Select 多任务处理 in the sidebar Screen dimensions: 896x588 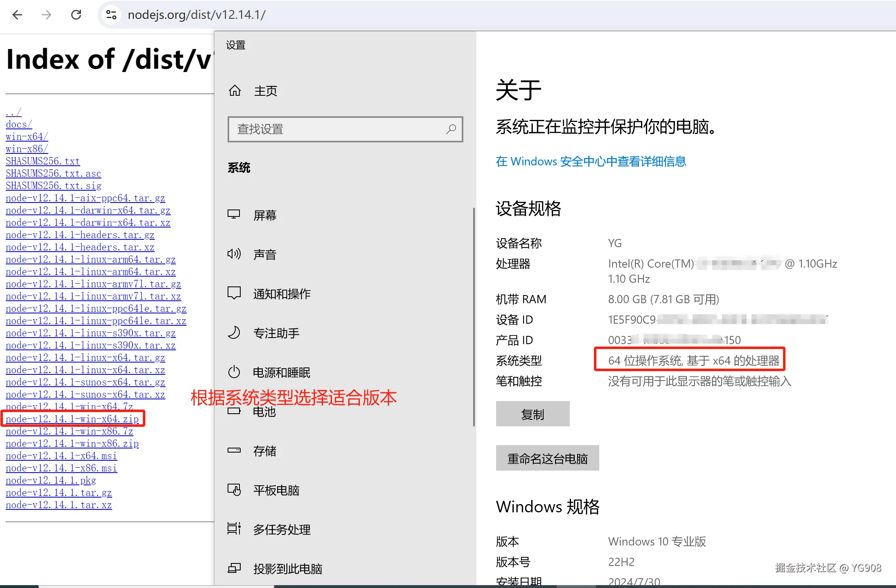tap(282, 529)
